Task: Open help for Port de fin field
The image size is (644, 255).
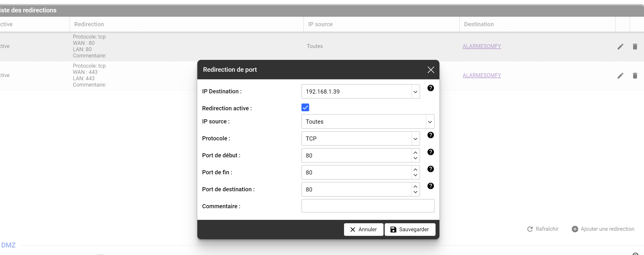Action: pyautogui.click(x=430, y=169)
